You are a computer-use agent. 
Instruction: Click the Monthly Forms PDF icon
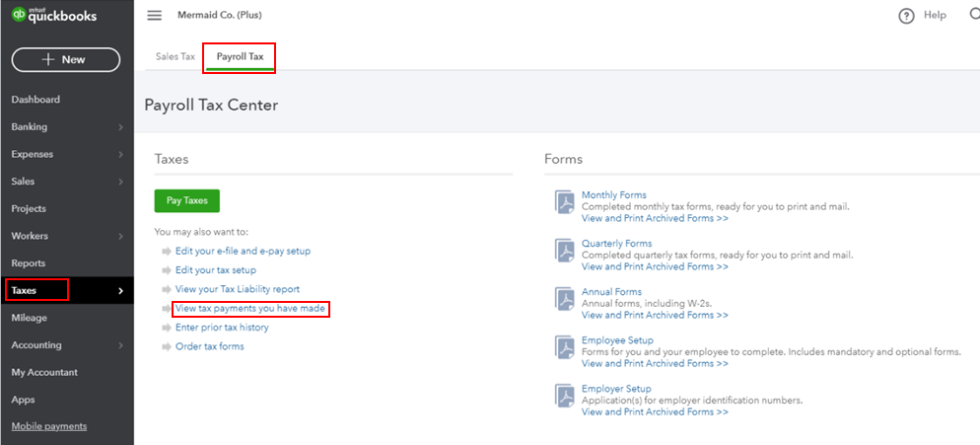(564, 202)
